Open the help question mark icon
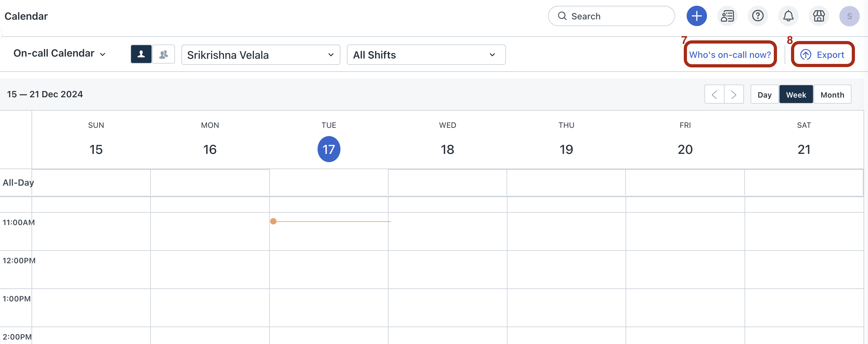The width and height of the screenshot is (868, 344). 758,16
